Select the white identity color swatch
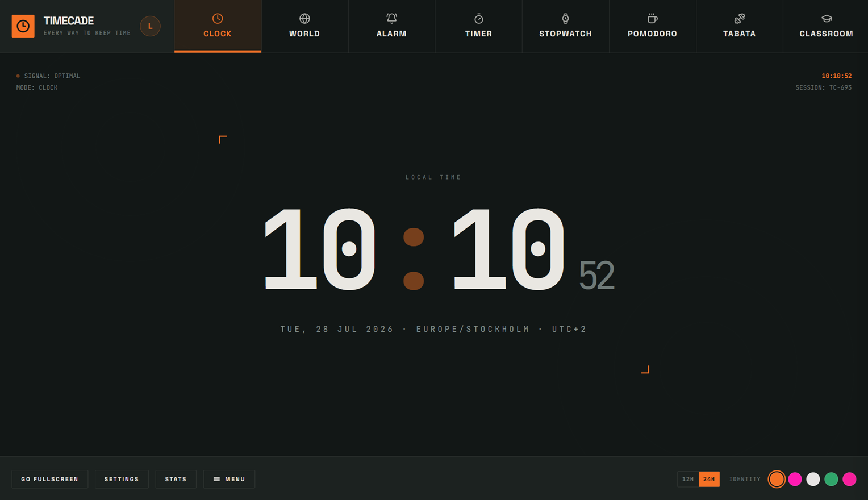 click(813, 479)
